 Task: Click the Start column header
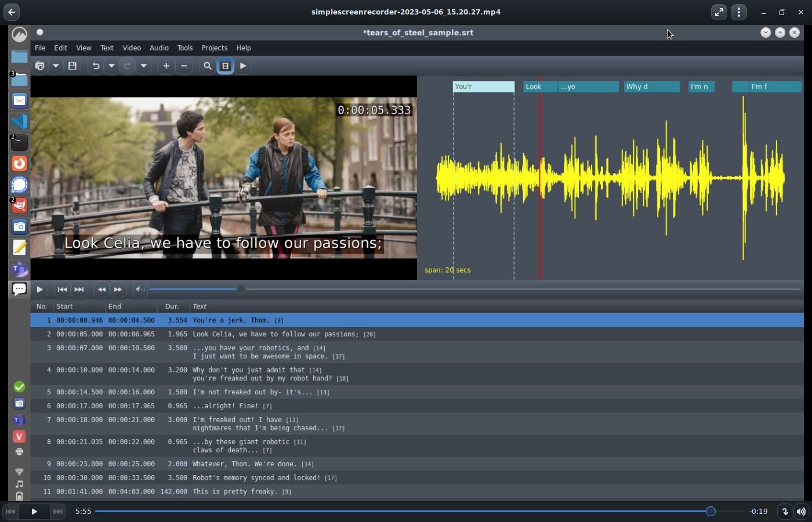79,306
